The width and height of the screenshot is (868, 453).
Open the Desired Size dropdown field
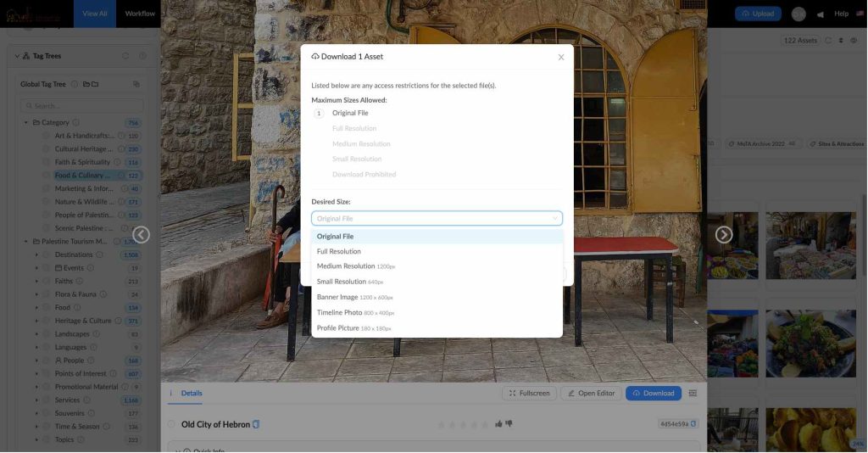[x=437, y=218]
